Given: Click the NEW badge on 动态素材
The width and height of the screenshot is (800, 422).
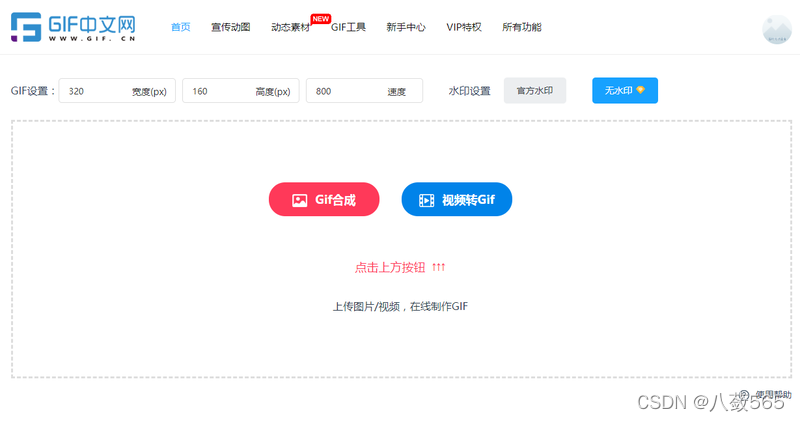Looking at the screenshot, I should (x=320, y=19).
